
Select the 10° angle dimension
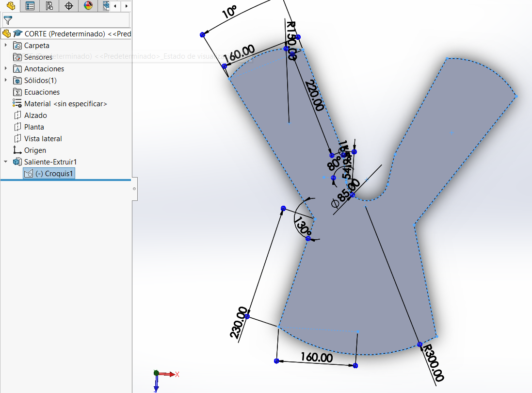pos(229,12)
